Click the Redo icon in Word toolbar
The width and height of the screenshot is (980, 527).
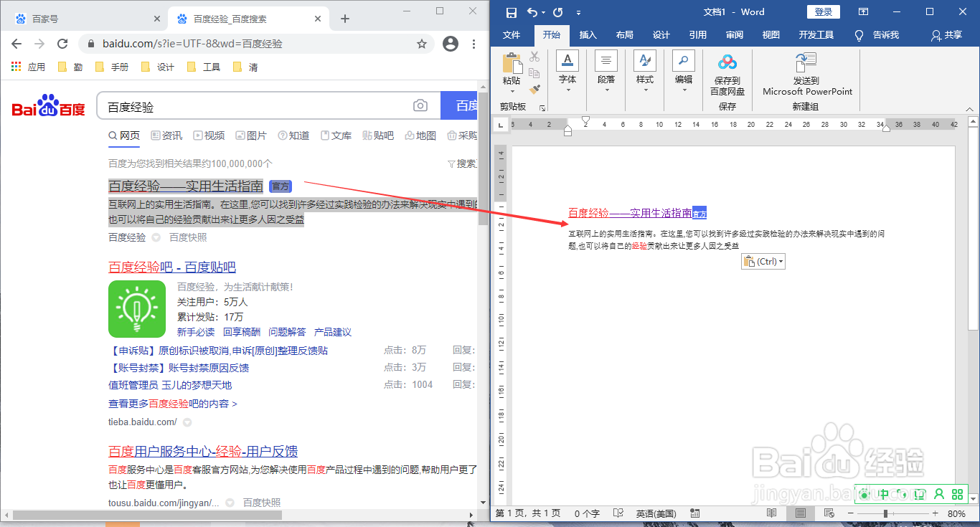tap(558, 12)
